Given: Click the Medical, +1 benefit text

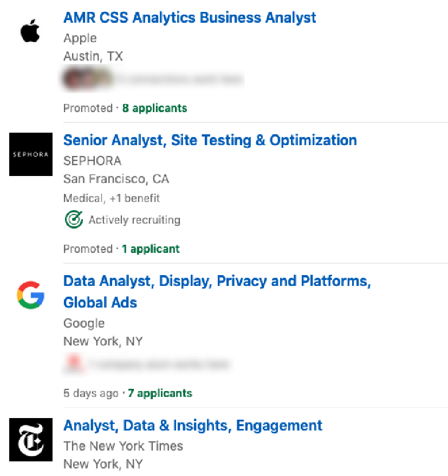Looking at the screenshot, I should click(x=112, y=198).
